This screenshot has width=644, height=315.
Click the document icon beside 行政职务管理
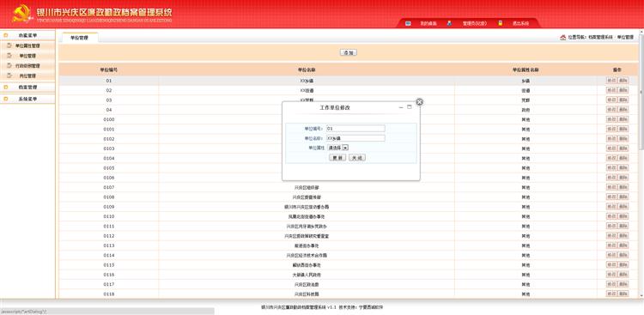coord(9,65)
